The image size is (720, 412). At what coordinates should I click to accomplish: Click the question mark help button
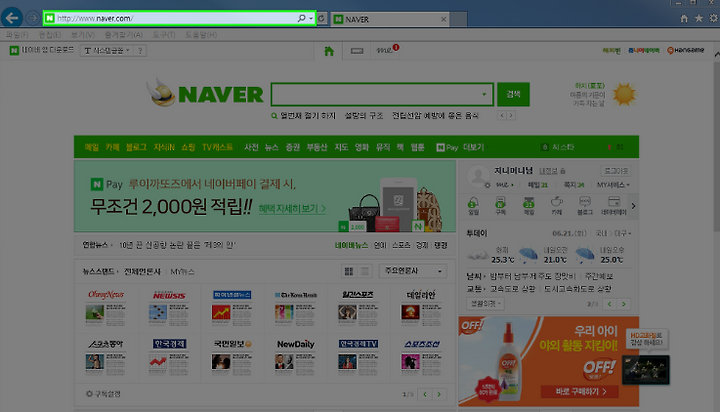point(140,51)
